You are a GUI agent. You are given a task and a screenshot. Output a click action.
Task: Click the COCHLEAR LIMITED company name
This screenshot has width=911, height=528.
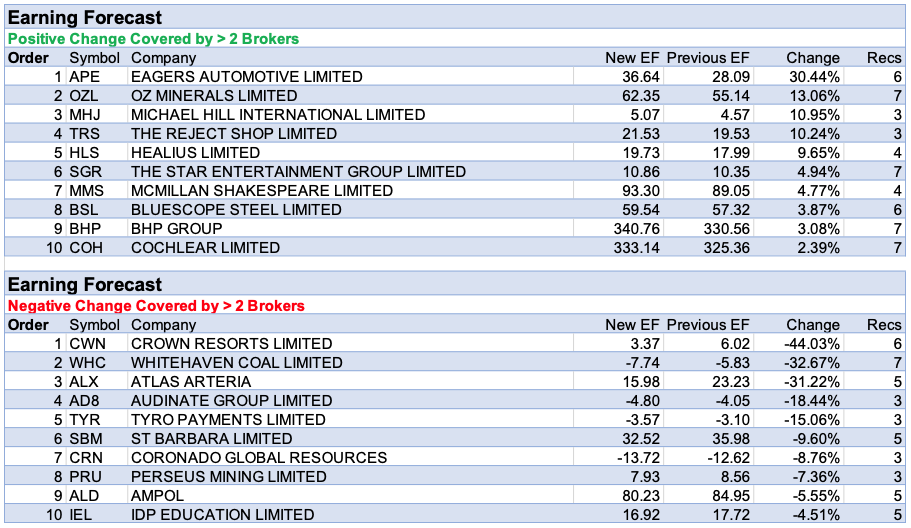point(205,248)
